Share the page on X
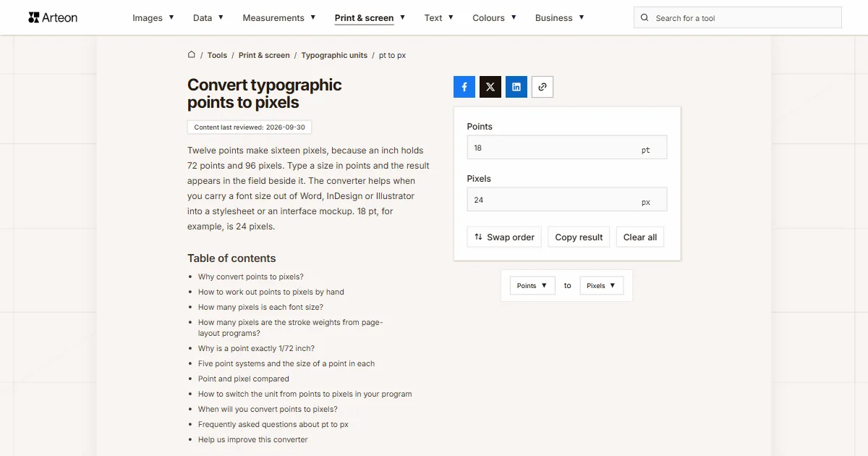This screenshot has width=868, height=456. [x=490, y=87]
